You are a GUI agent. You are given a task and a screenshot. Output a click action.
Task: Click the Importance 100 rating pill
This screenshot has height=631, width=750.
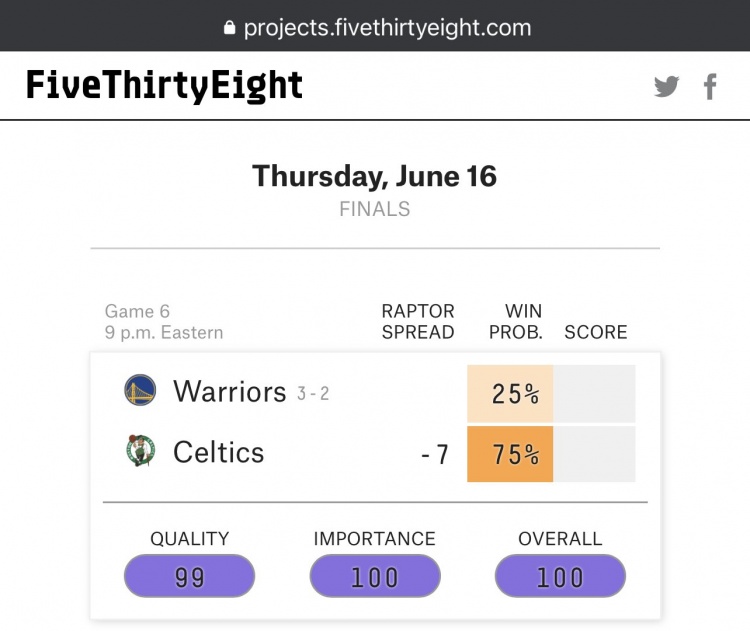coord(375,576)
